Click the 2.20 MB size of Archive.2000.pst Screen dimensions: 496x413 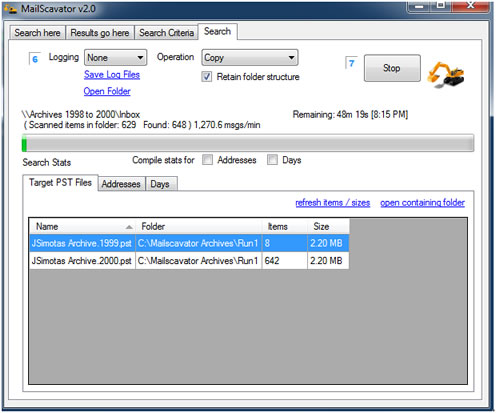[x=328, y=261]
